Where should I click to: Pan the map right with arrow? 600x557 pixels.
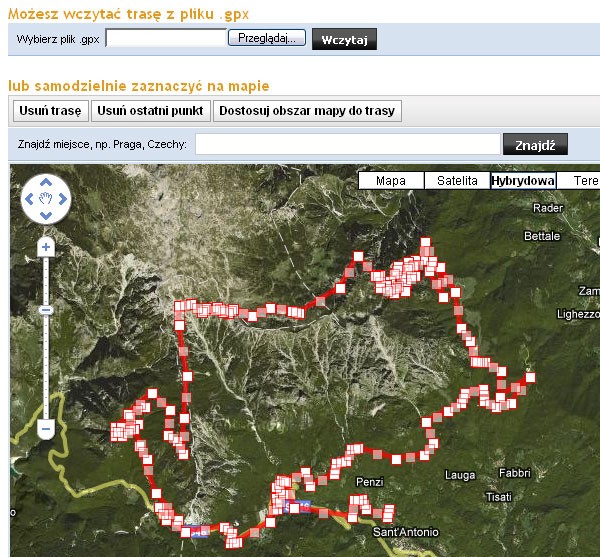(62, 200)
